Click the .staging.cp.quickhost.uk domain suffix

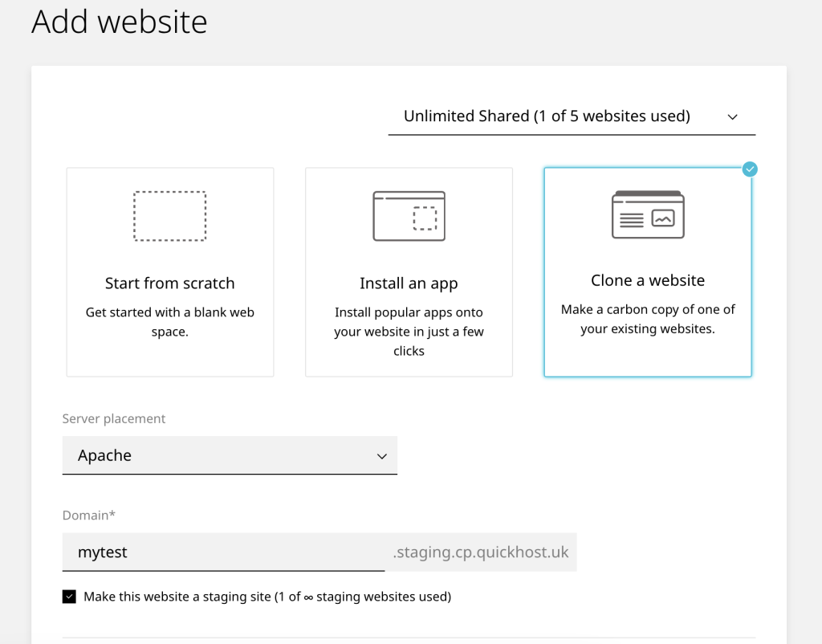pos(481,552)
